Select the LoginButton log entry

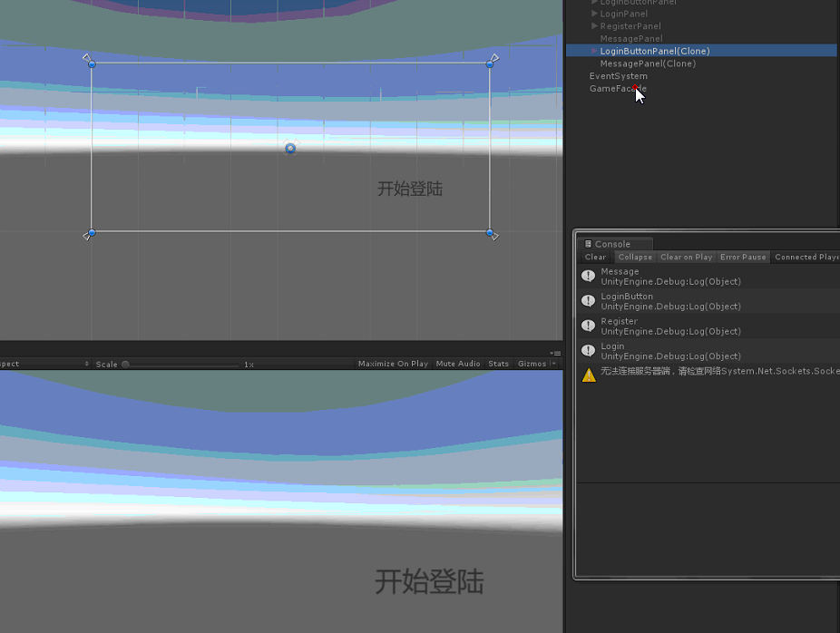[x=708, y=301]
